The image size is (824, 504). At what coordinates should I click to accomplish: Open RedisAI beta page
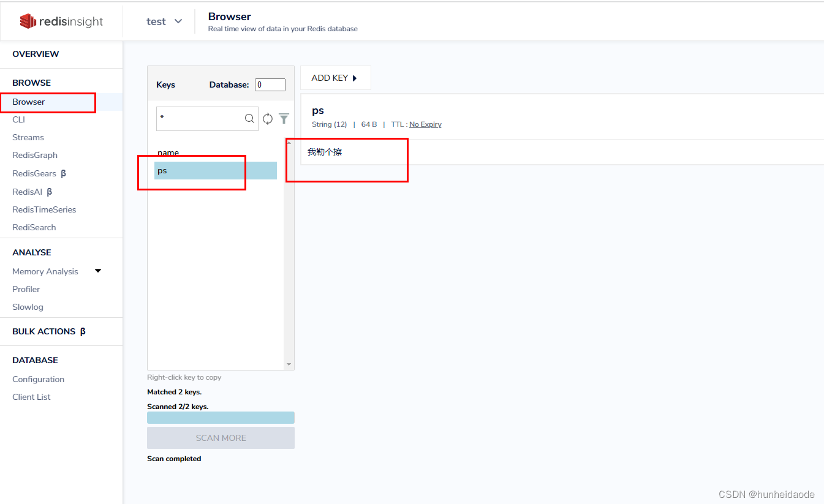(32, 192)
